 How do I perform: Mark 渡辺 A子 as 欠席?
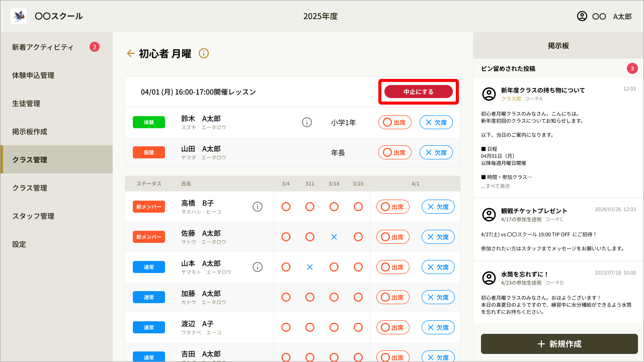[x=438, y=327]
